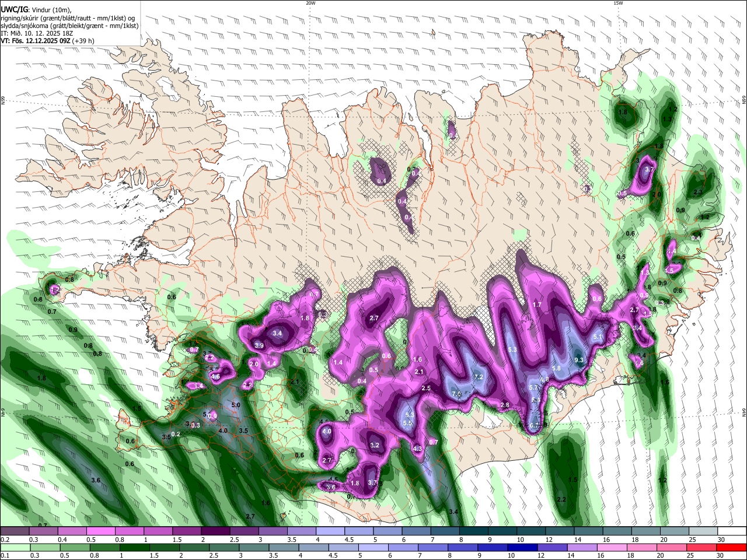
Task: Click the 0.1 label in bottom legend row
Action: tap(5, 556)
